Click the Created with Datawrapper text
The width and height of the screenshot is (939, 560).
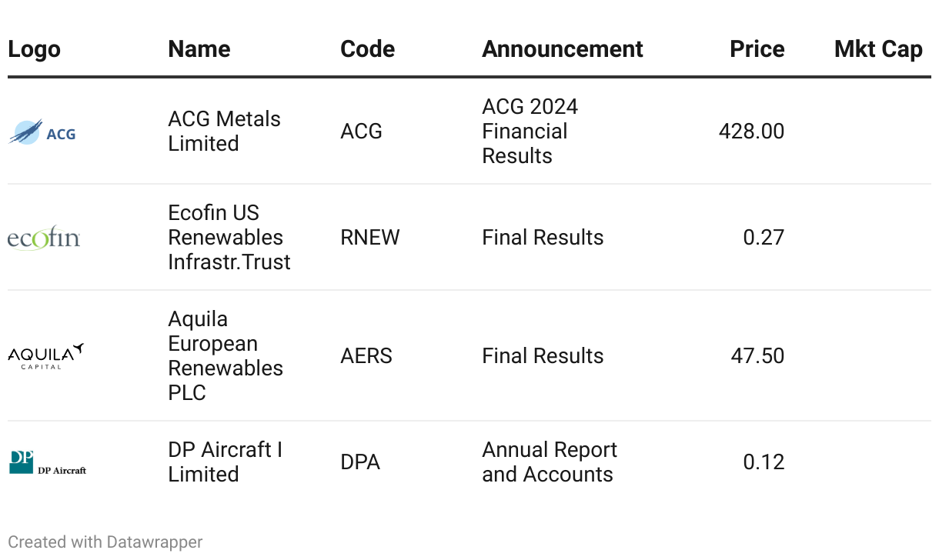pos(105,542)
